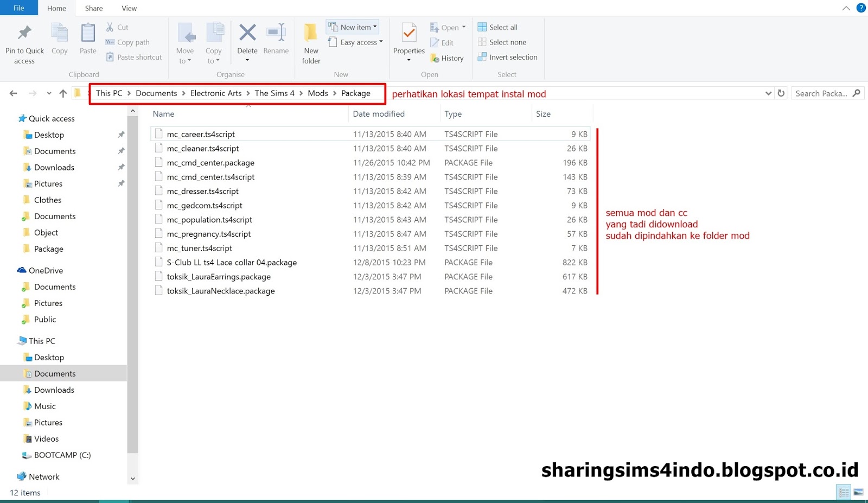Switch to Large icons view in the status bar
Viewport: 868px width, 503px height.
858,492
